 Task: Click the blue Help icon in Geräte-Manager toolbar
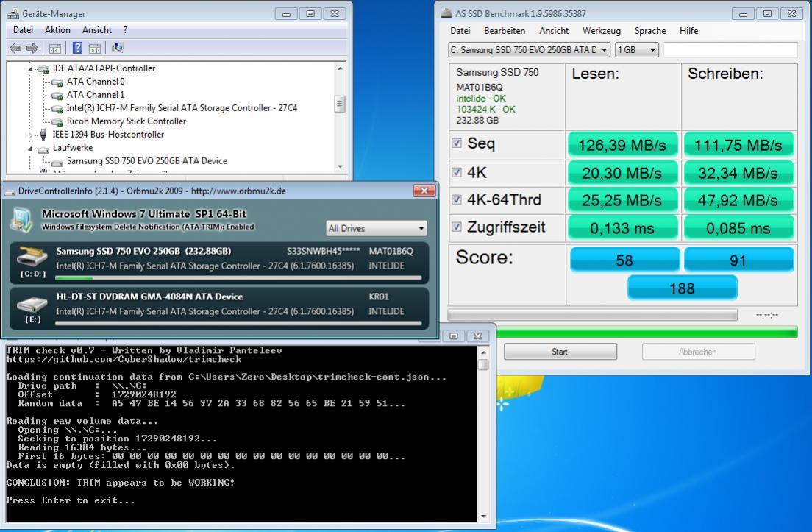pyautogui.click(x=77, y=48)
